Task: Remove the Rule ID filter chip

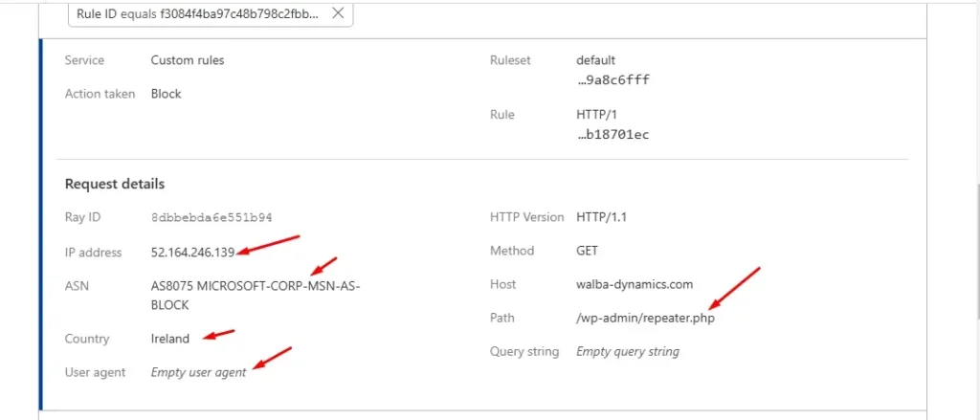Action: [337, 13]
